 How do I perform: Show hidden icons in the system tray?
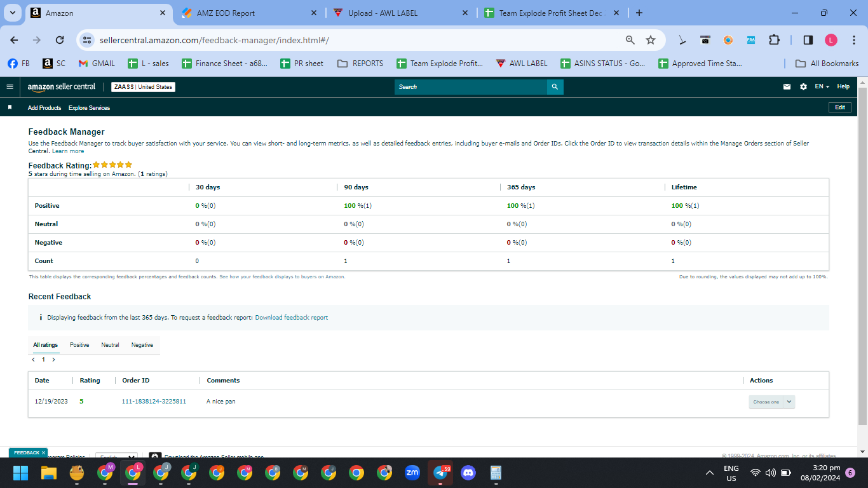point(710,473)
